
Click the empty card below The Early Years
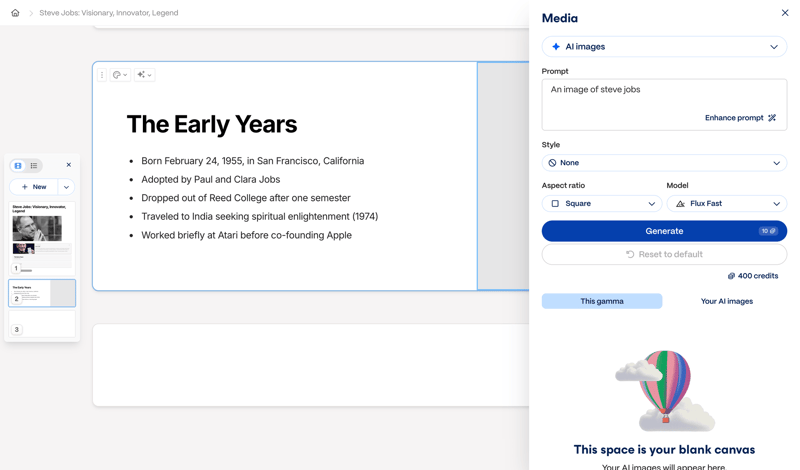point(310,365)
